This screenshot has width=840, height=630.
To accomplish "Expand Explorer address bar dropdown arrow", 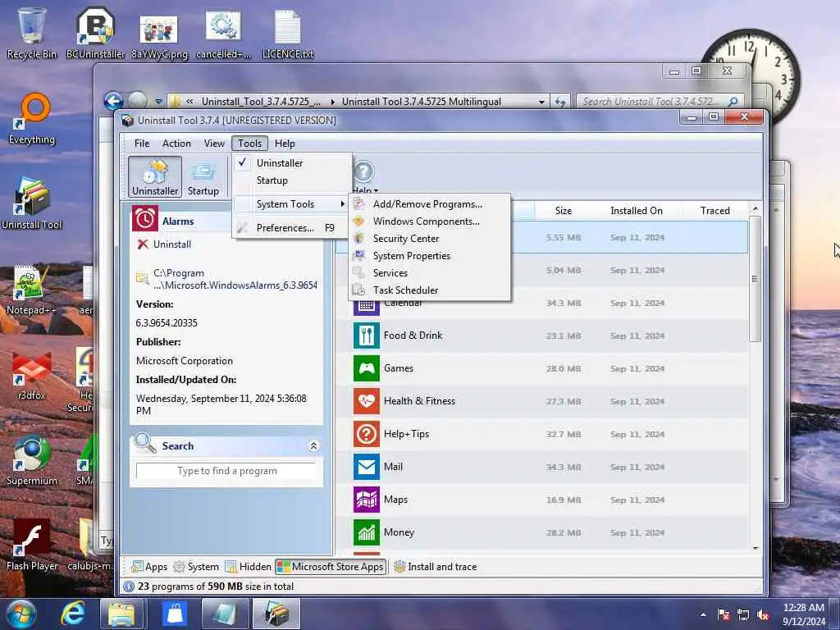I will click(541, 102).
